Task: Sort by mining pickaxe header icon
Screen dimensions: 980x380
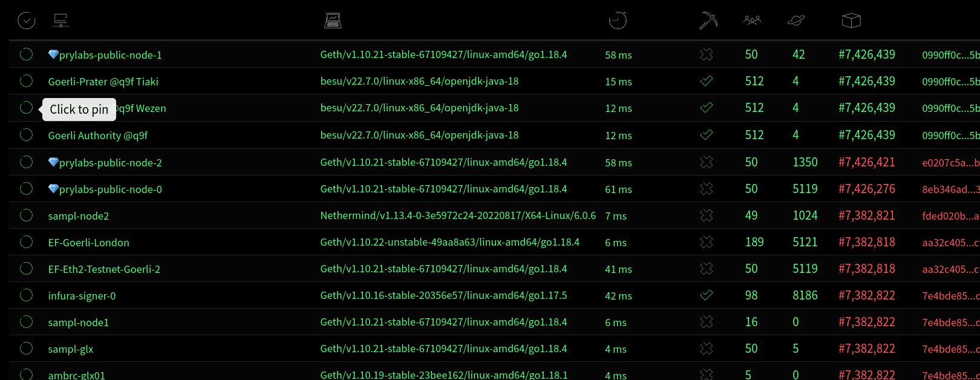Action: [708, 21]
